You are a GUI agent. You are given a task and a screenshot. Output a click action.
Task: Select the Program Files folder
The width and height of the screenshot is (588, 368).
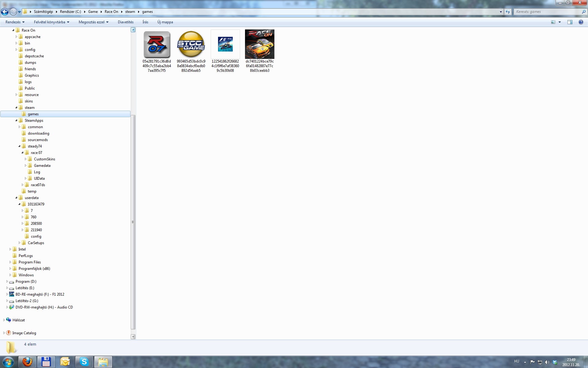coord(29,262)
